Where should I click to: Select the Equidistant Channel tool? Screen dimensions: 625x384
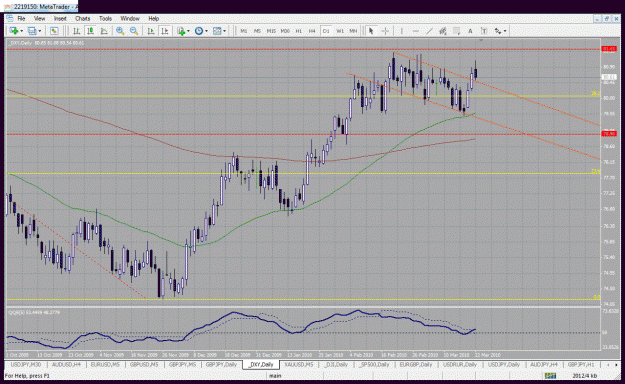click(442, 31)
